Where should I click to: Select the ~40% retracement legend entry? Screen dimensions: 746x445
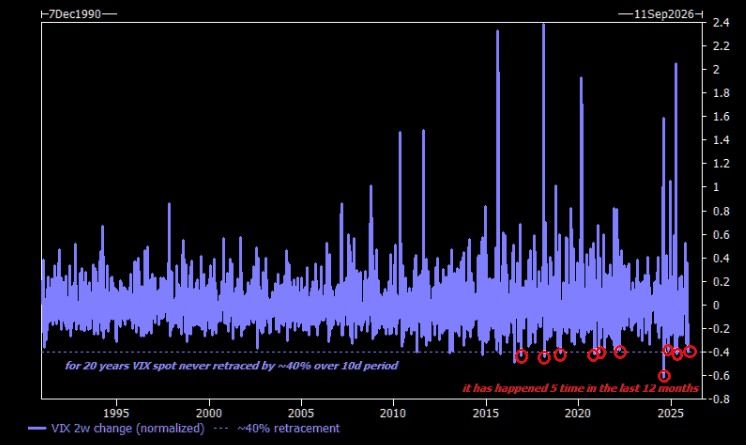click(288, 428)
